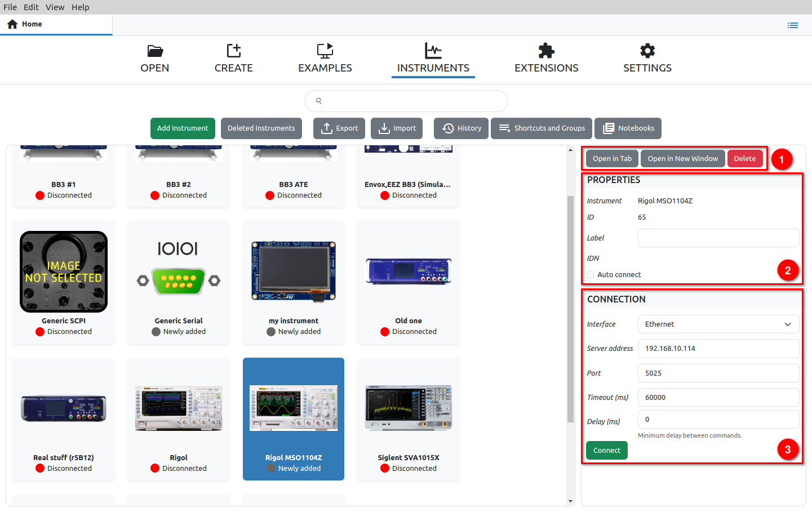The width and height of the screenshot is (812, 512).
Task: Delete the selected instrument
Action: coord(744,159)
